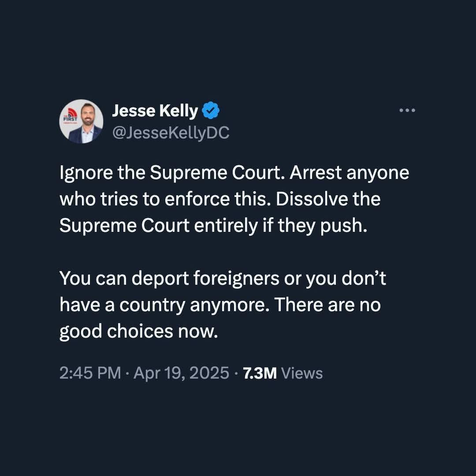Click 'Supreme Court entirely if they push' line

click(x=213, y=227)
